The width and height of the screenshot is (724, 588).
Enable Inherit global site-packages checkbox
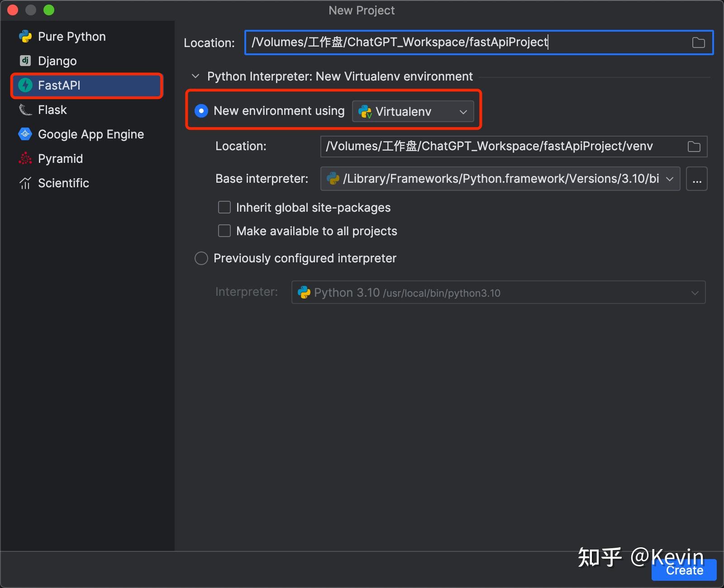point(224,208)
